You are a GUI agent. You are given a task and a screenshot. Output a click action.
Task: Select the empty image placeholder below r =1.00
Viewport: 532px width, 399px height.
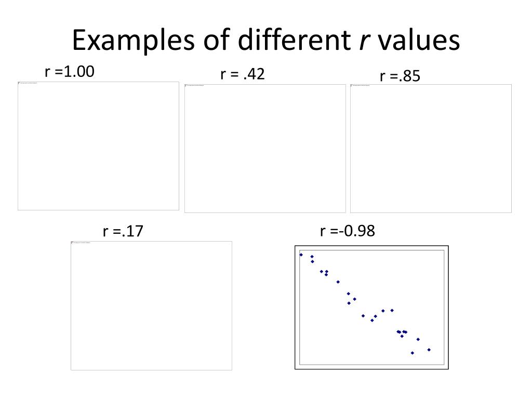98,146
